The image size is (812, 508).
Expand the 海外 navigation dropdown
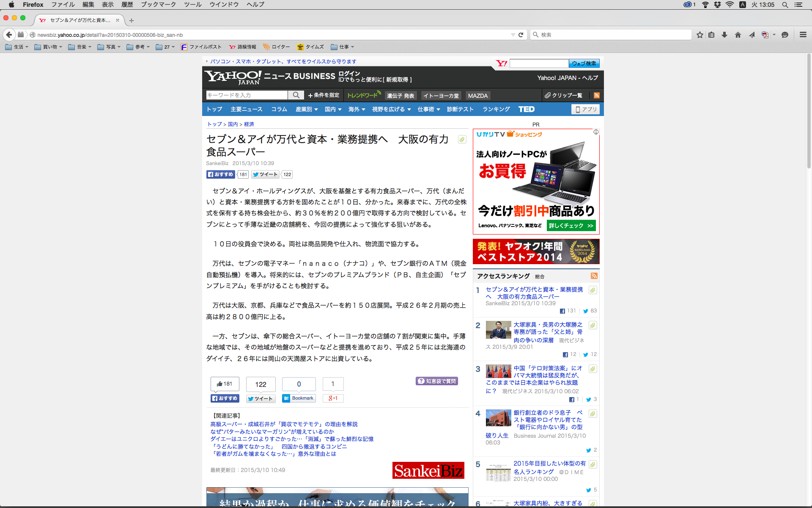click(x=356, y=109)
